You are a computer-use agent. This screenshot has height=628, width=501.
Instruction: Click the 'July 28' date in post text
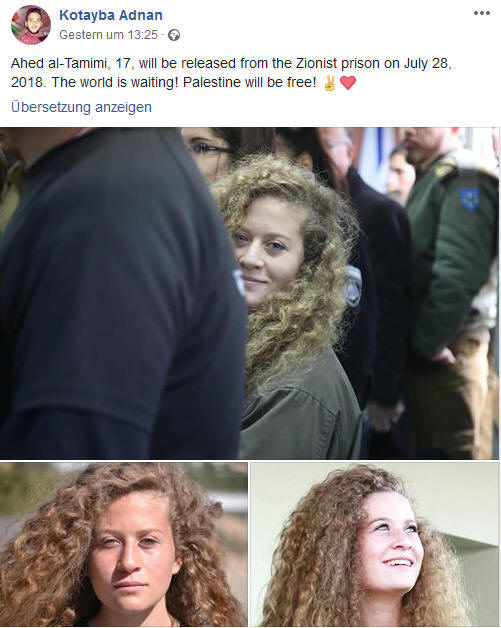426,64
